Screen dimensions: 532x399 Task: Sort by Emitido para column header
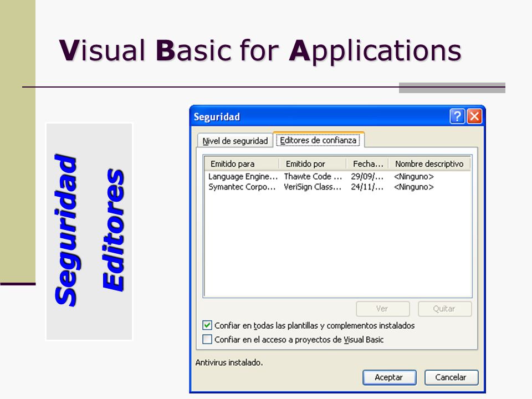242,164
